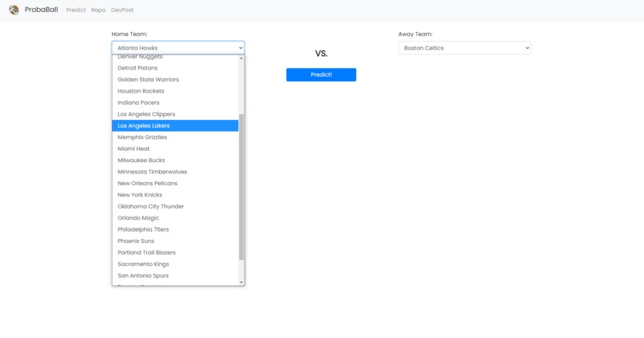Choose Sacramento Kings from the list
Image resolution: width=644 pixels, height=338 pixels.
(x=175, y=264)
